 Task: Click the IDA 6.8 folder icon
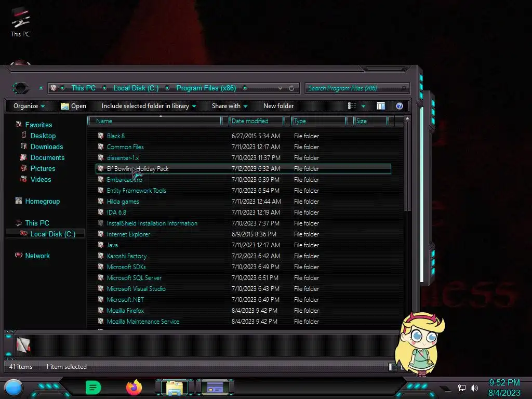(101, 212)
